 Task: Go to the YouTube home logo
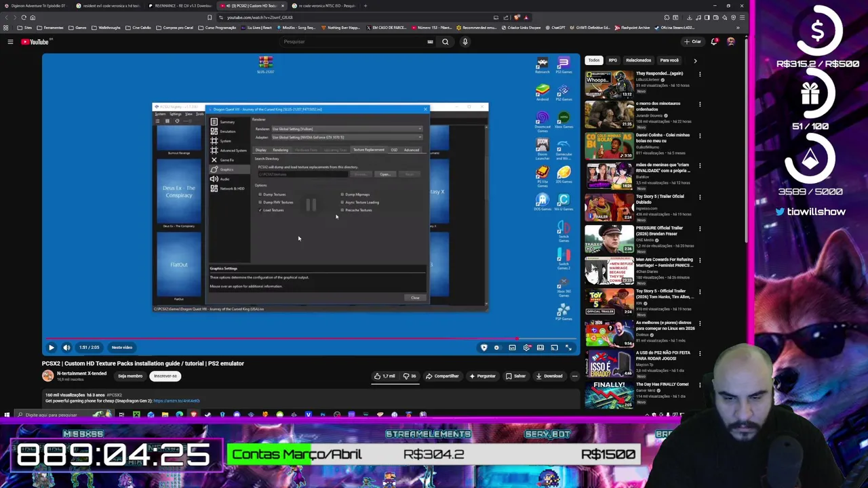36,42
